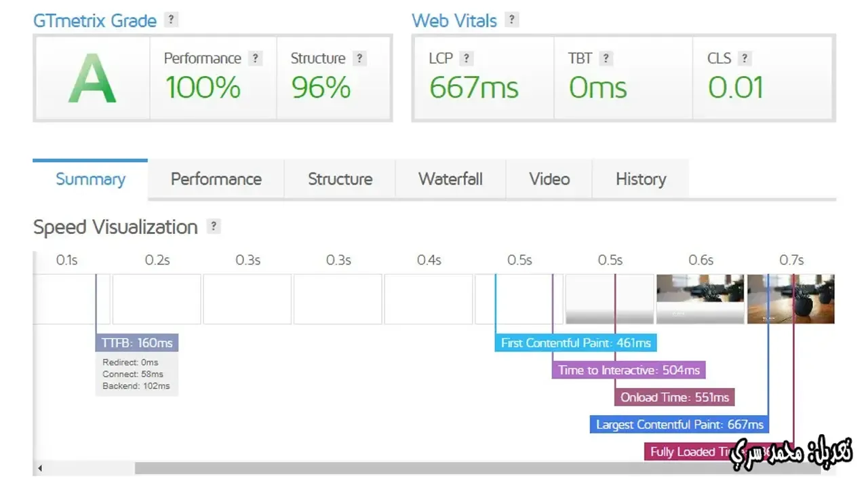Click the GTmetrix Grade heading

pos(95,20)
